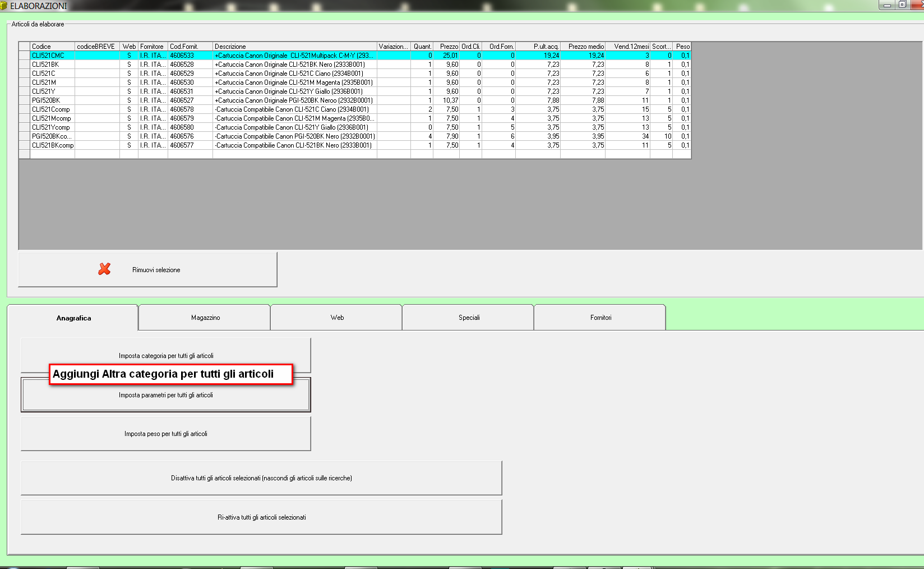
Task: Go to the Fornitori tab
Action: pyautogui.click(x=600, y=318)
